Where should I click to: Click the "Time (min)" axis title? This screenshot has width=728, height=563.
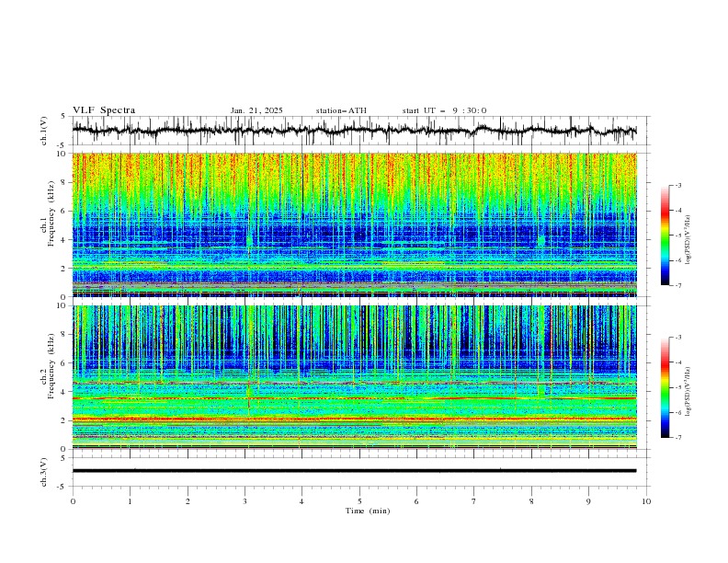coord(368,511)
